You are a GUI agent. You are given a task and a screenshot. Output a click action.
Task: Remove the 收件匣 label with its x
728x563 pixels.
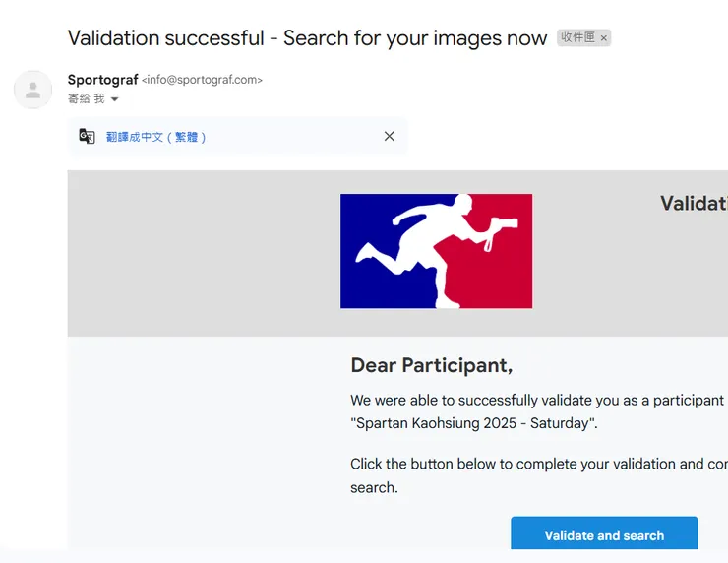click(604, 38)
